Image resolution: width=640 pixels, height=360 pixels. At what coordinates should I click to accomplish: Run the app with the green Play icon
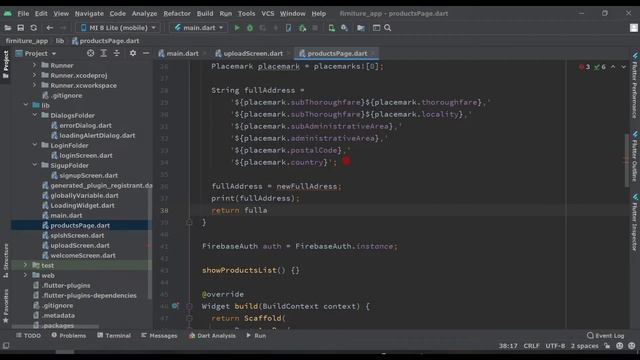[x=237, y=28]
